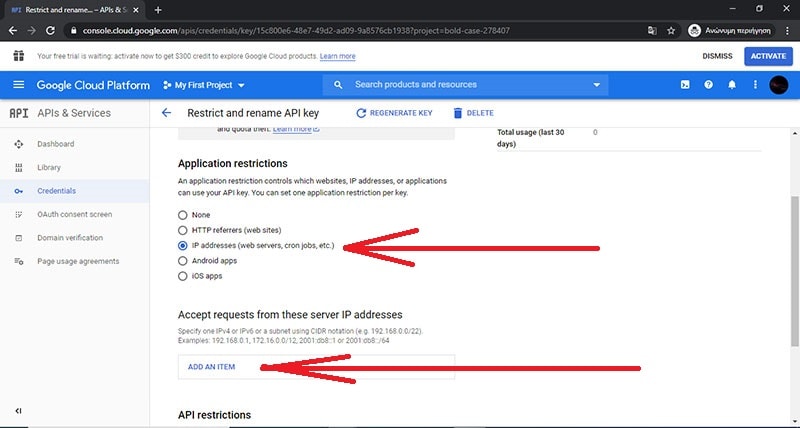Click the regenerate key refresh icon
The width and height of the screenshot is (800, 428).
coord(360,113)
